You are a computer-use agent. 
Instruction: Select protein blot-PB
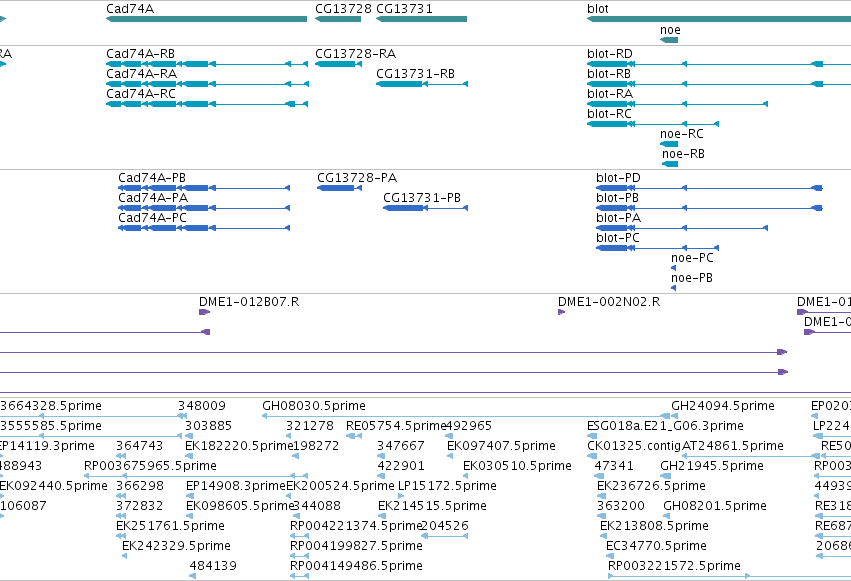[617, 198]
